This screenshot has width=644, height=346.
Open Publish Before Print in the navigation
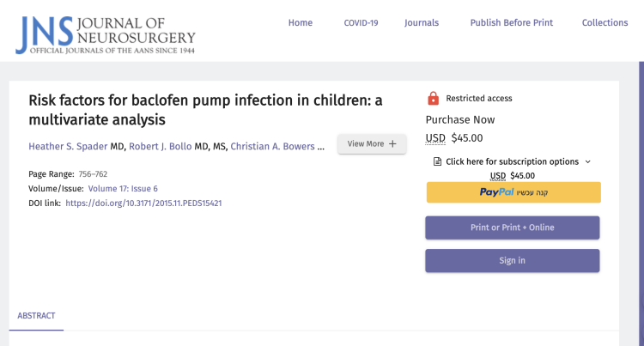pyautogui.click(x=511, y=22)
